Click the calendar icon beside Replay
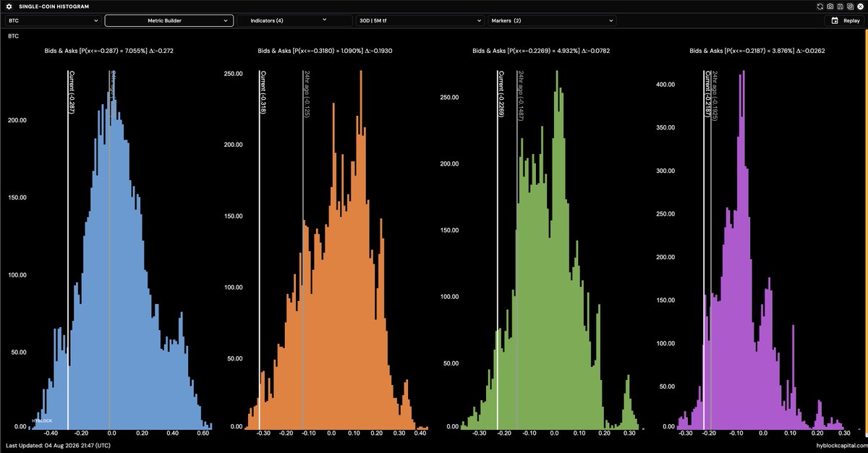This screenshot has height=453, width=868. (835, 21)
